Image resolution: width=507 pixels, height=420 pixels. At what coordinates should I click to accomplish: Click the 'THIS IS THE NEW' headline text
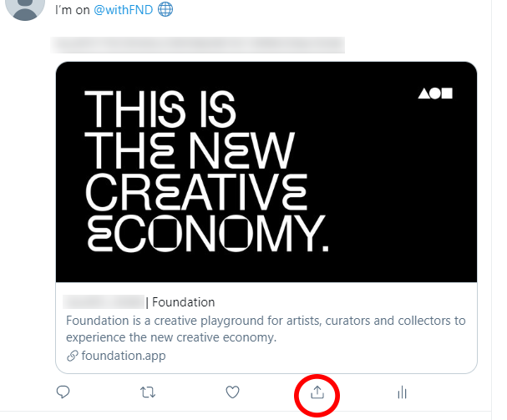[x=190, y=129]
